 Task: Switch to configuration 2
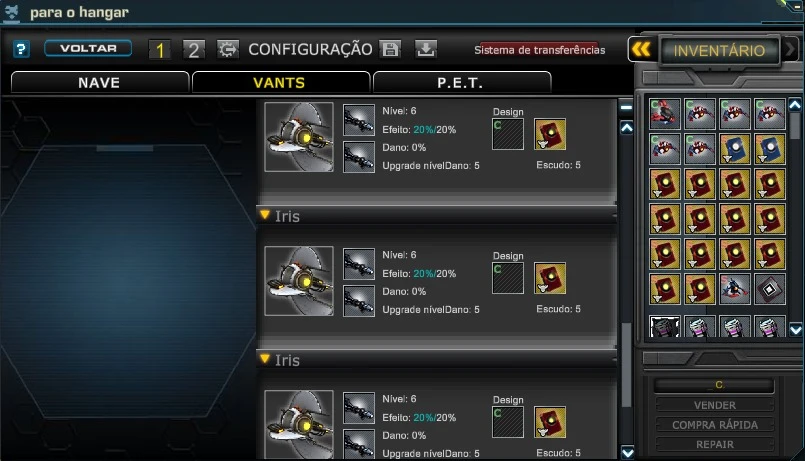194,50
